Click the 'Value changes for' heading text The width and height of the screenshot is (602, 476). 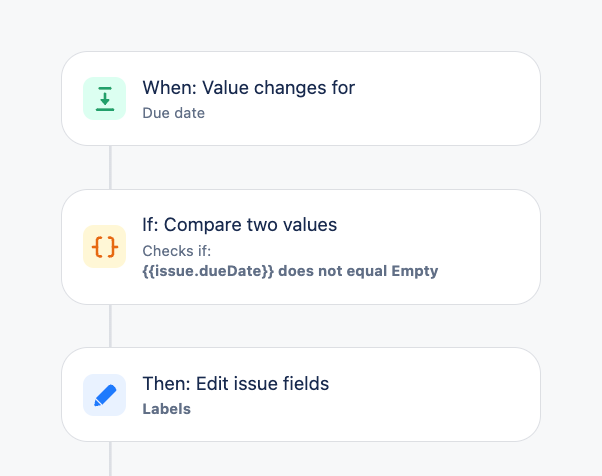pos(279,88)
